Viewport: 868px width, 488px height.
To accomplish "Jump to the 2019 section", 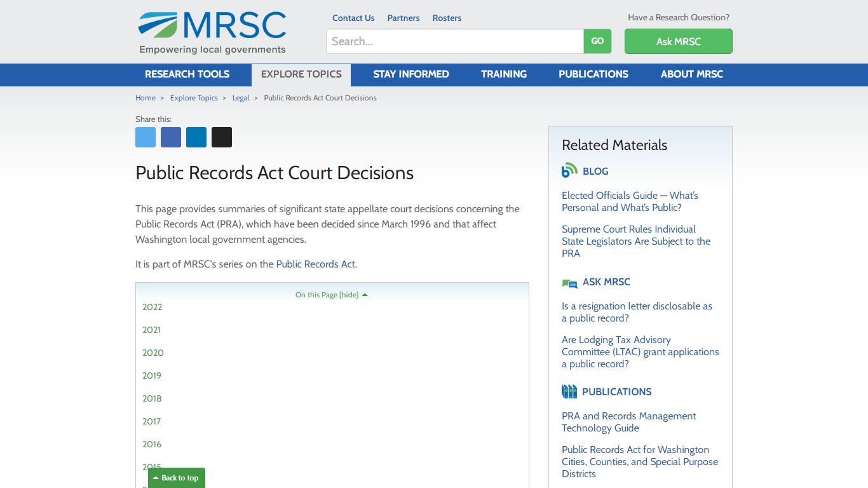I will pos(152,376).
